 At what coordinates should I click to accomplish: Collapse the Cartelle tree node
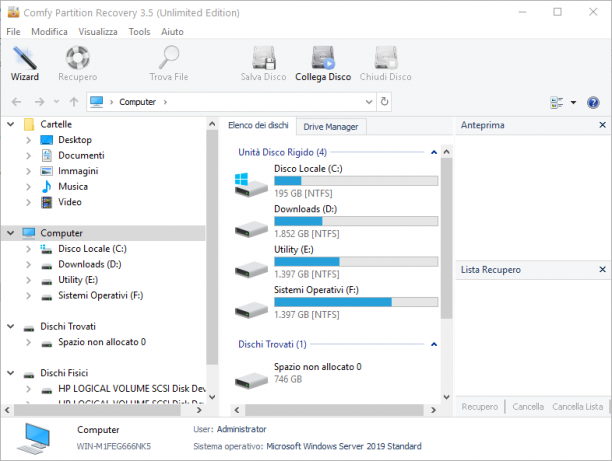click(11, 124)
